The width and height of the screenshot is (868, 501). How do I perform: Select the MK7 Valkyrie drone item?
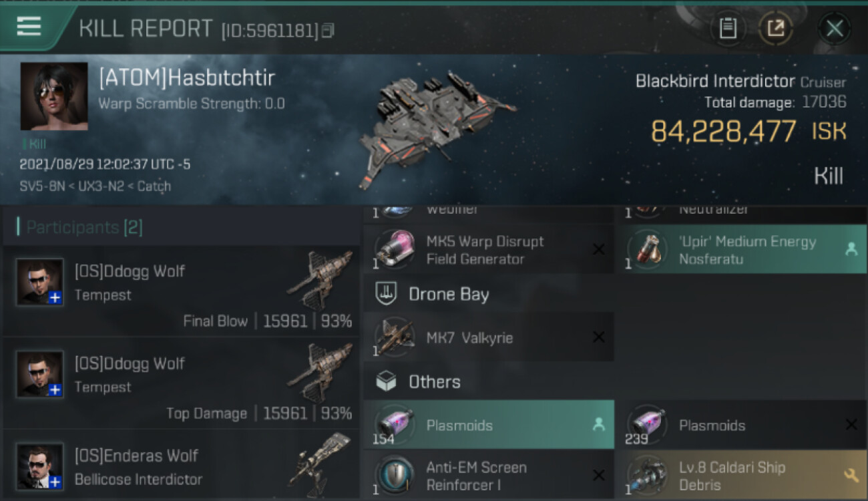click(x=489, y=337)
